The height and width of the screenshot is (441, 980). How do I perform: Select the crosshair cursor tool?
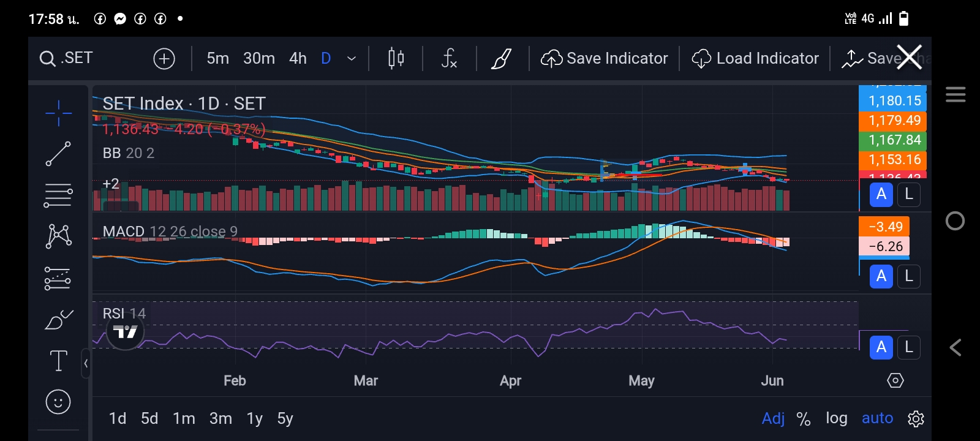coord(58,113)
